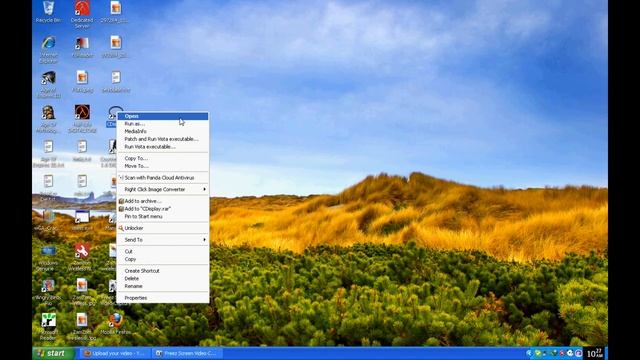Select the Age of Empires III helmet shortcut
The height and width of the screenshot is (360, 640).
click(x=48, y=84)
